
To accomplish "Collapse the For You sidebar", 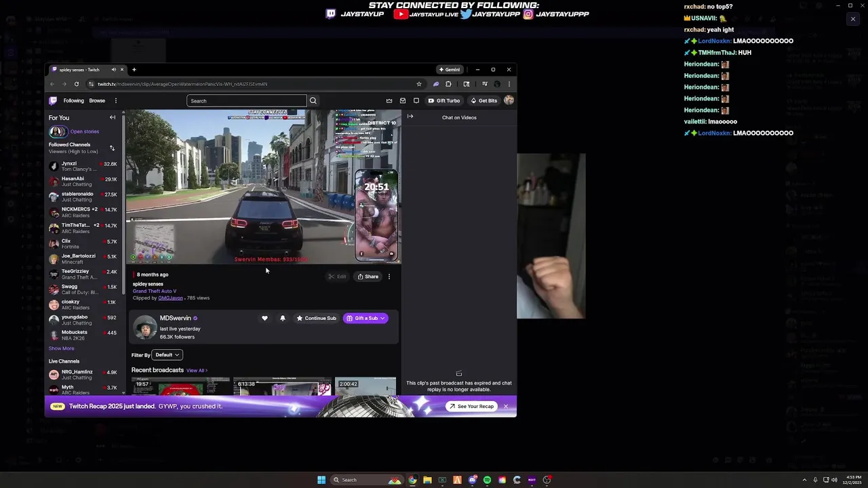I will click(113, 117).
